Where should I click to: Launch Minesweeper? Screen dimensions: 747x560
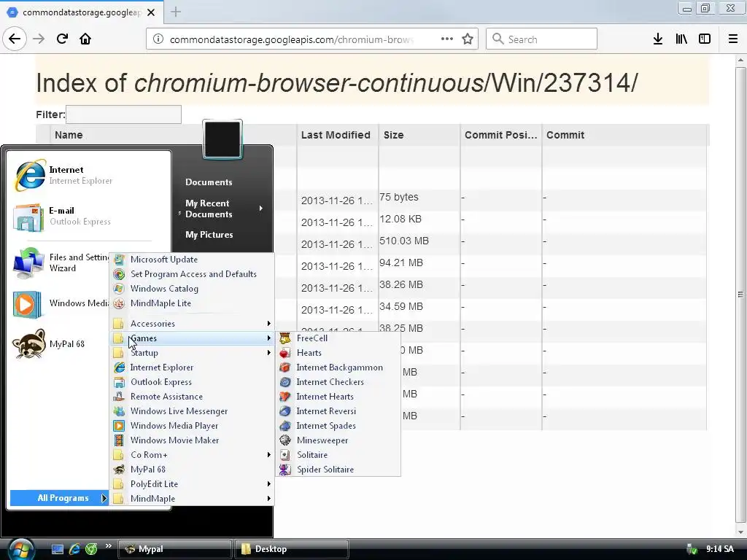pyautogui.click(x=338, y=440)
